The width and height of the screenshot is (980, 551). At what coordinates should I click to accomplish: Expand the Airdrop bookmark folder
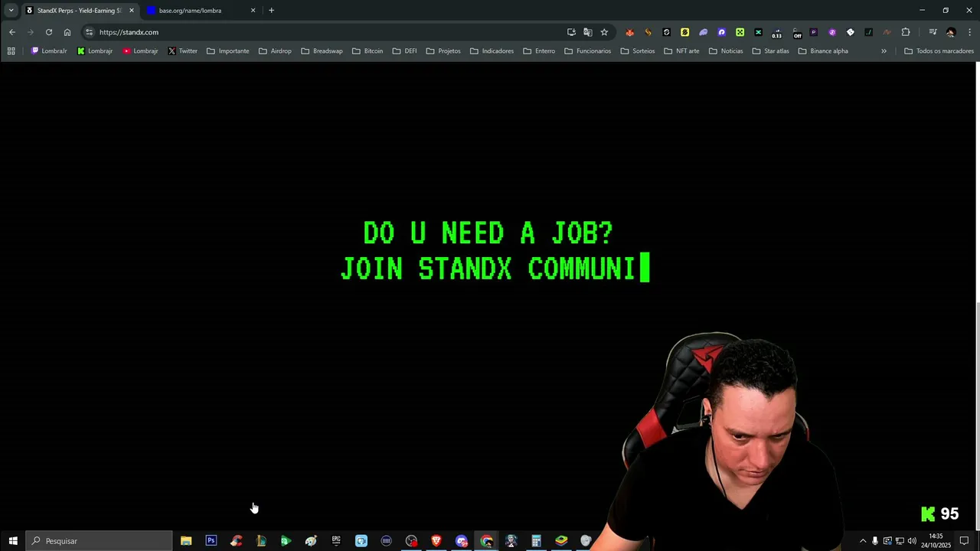pos(275,51)
